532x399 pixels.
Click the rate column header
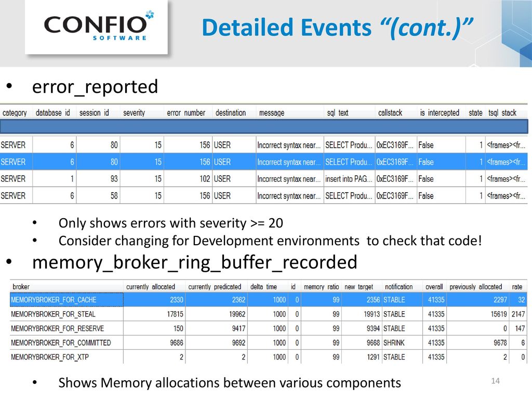pos(517,287)
